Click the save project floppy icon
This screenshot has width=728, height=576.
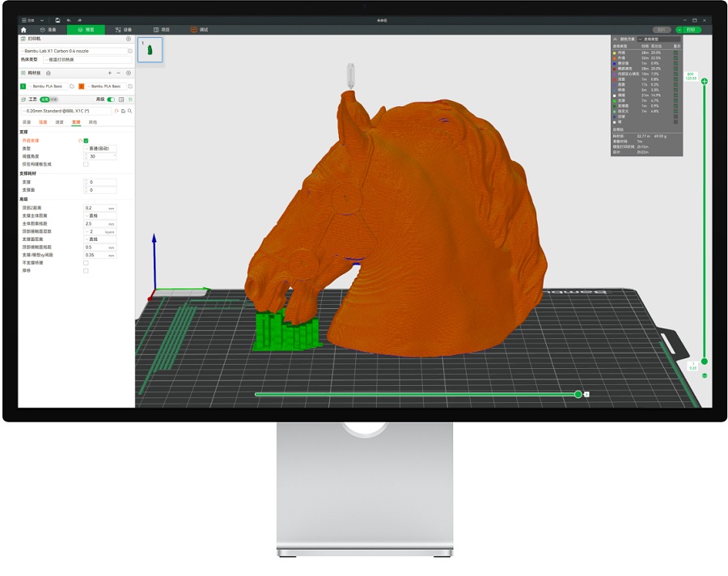click(x=57, y=20)
